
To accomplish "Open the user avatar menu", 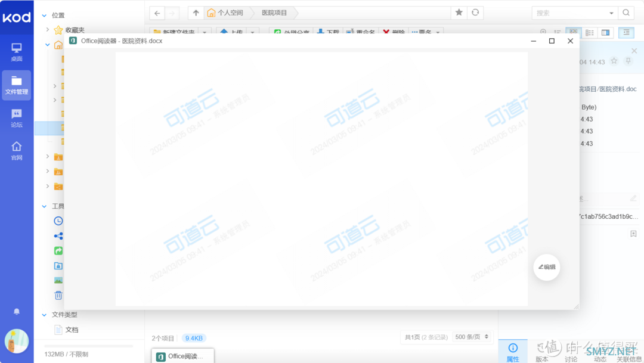I will click(17, 341).
